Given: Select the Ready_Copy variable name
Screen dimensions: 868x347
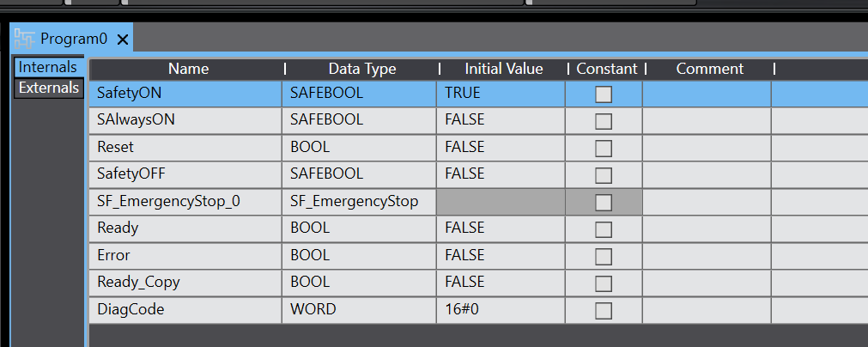Looking at the screenshot, I should (185, 283).
